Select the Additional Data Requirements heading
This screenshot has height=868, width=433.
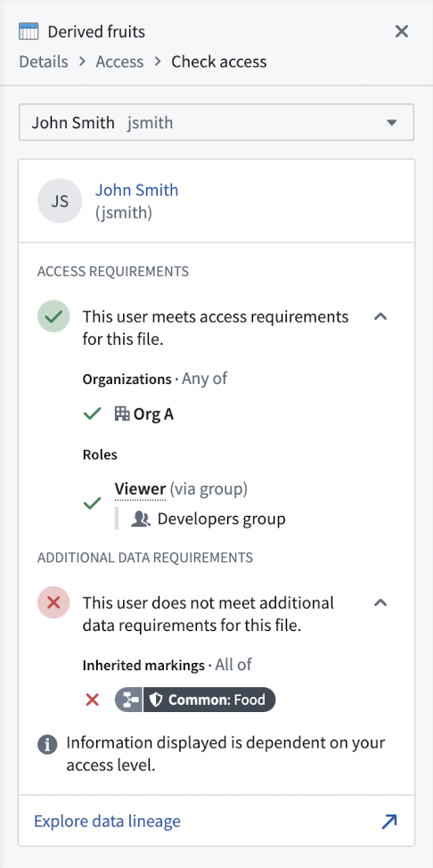click(145, 558)
